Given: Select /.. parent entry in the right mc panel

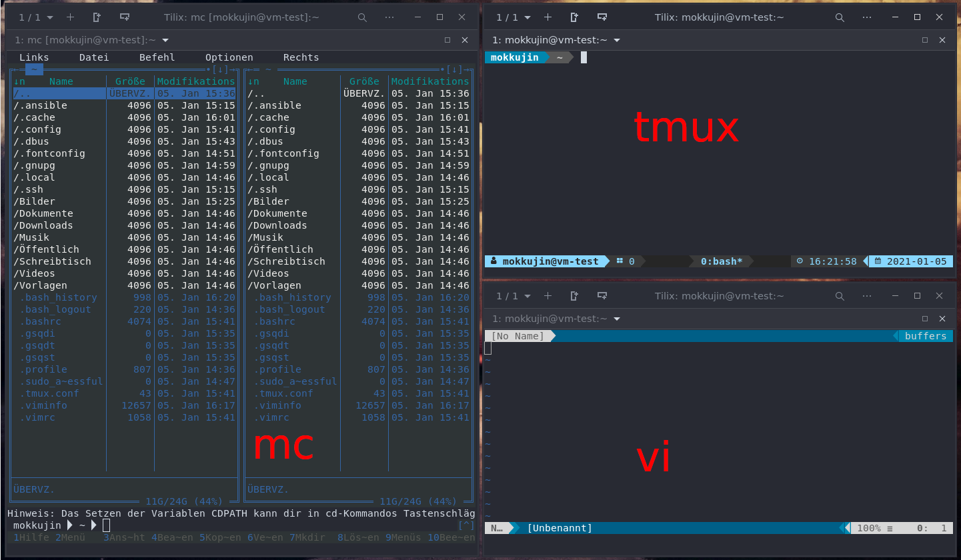Looking at the screenshot, I should point(359,93).
